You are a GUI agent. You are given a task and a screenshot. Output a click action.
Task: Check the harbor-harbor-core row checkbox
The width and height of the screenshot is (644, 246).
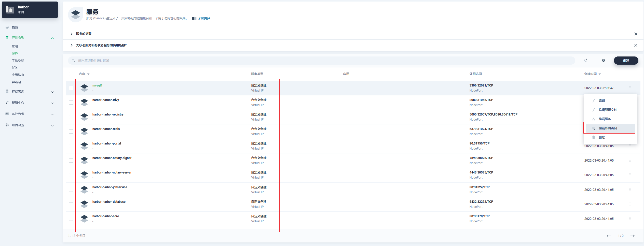pos(71,219)
